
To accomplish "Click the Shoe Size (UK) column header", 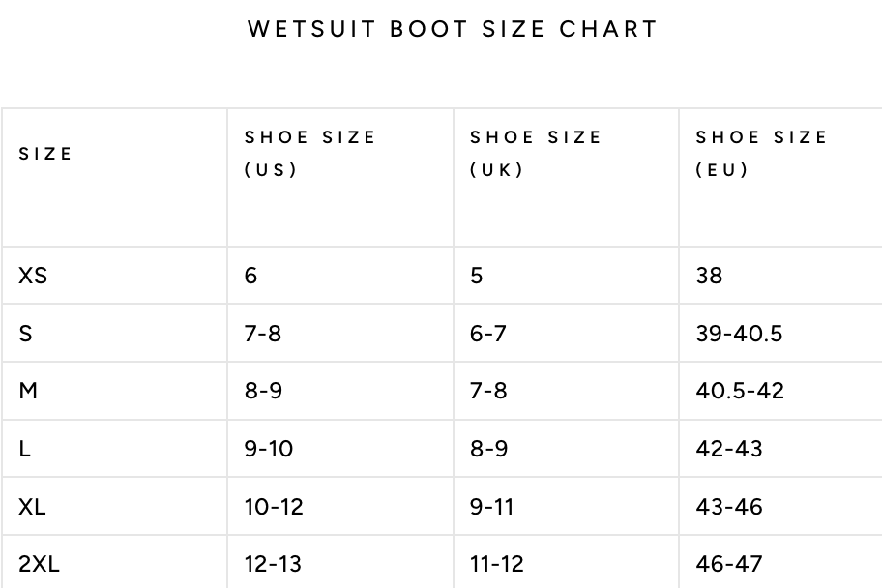I will (536, 153).
